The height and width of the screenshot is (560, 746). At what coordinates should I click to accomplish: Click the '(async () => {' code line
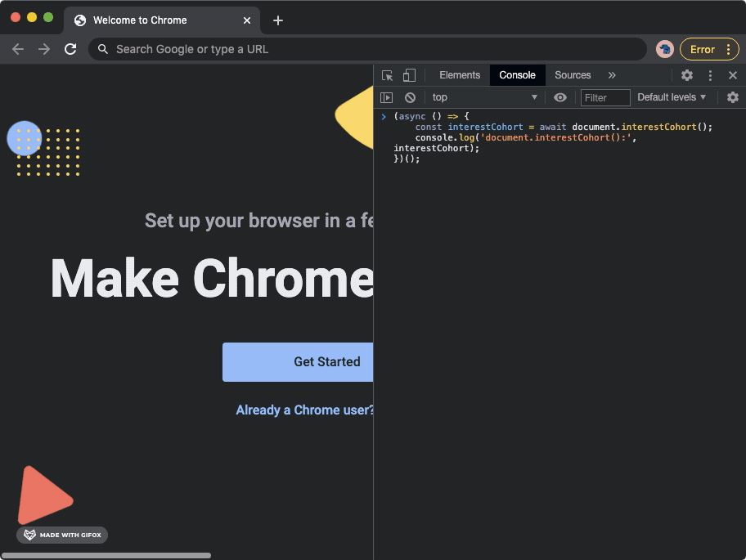click(x=431, y=116)
